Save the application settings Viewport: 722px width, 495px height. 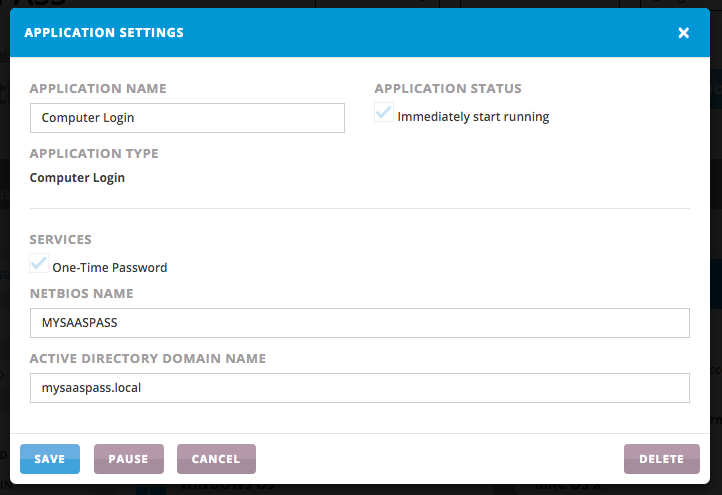click(49, 459)
